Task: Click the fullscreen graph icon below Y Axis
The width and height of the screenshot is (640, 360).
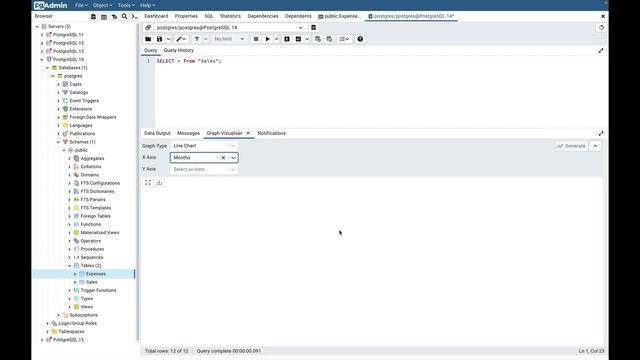Action: tap(148, 182)
